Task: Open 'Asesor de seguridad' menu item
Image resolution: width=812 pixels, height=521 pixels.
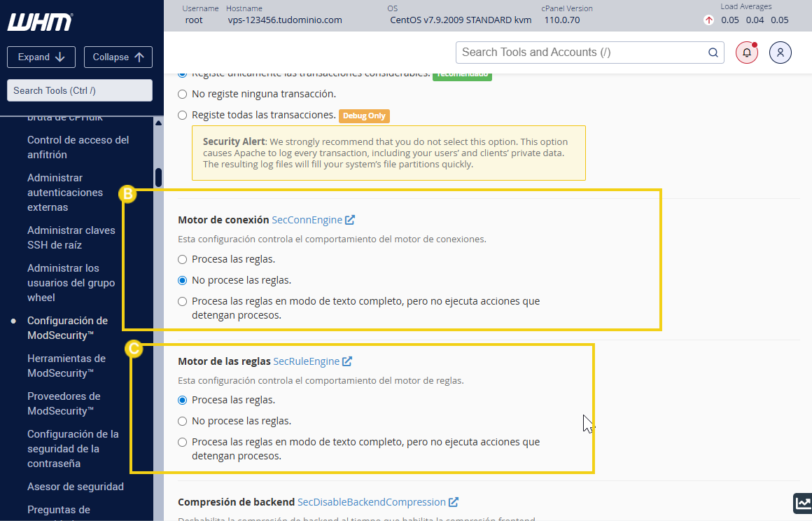Action: [76, 486]
